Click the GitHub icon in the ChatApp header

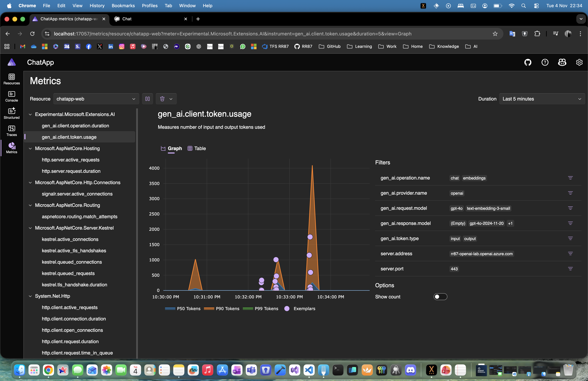pyautogui.click(x=528, y=62)
